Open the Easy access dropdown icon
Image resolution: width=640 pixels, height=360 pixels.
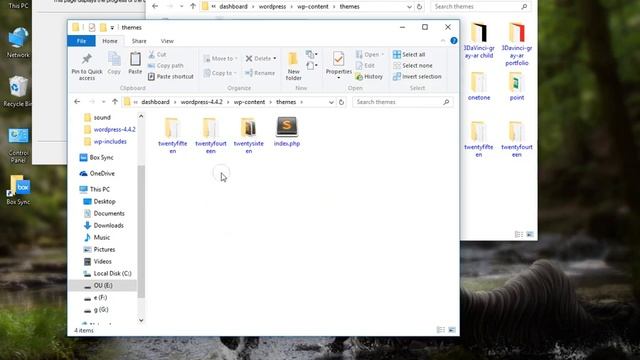pos(312,65)
